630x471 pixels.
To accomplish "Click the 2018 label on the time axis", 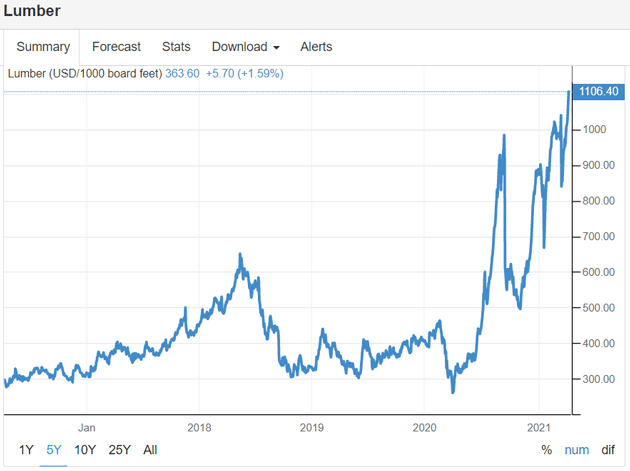I will point(199,425).
